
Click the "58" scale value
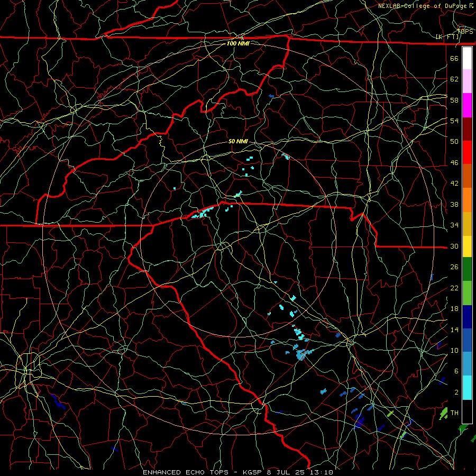[x=454, y=100]
